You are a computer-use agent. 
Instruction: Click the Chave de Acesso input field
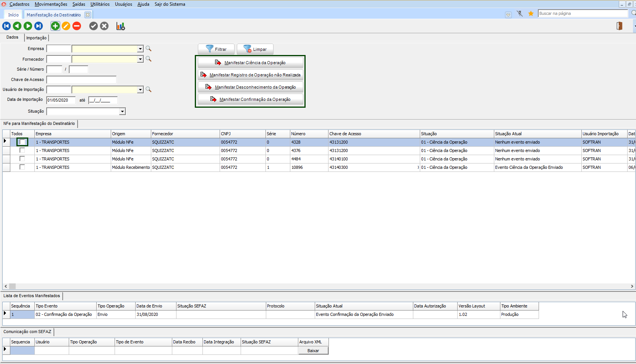pyautogui.click(x=81, y=79)
